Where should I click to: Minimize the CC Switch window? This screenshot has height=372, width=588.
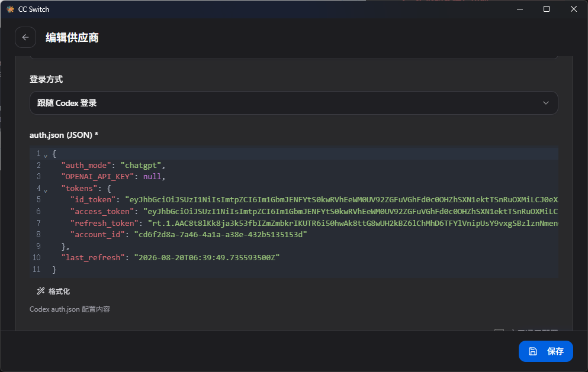(x=520, y=9)
